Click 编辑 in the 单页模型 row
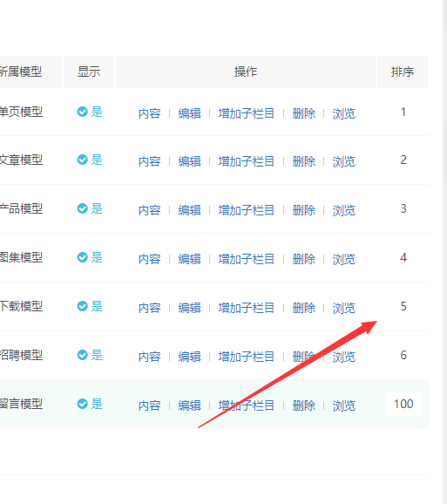This screenshot has width=447, height=504. [x=189, y=113]
